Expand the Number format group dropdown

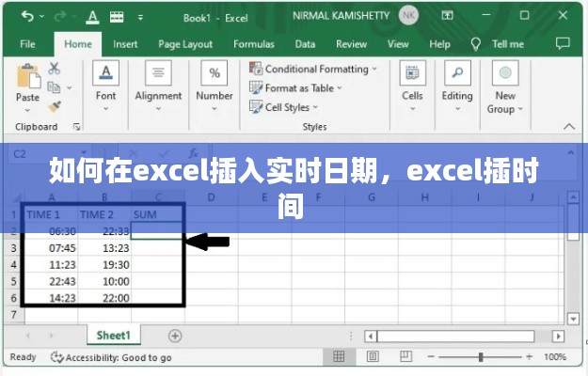[215, 85]
